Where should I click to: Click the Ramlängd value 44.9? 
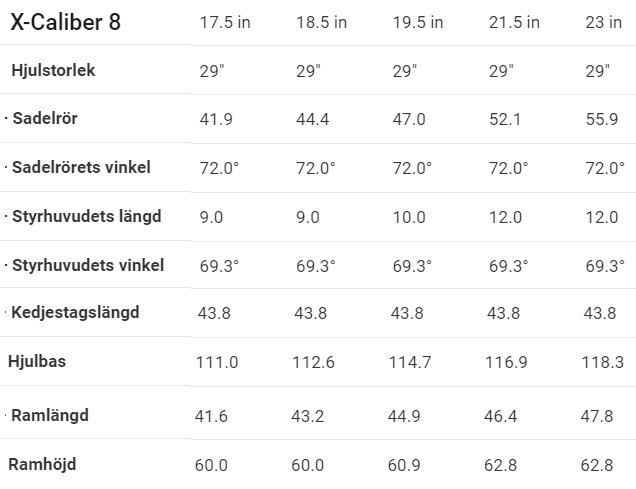(408, 415)
